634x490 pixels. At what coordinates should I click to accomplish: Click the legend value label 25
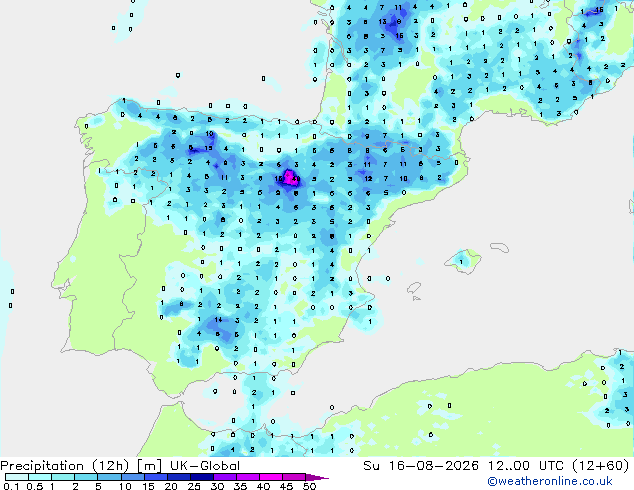coord(194,486)
